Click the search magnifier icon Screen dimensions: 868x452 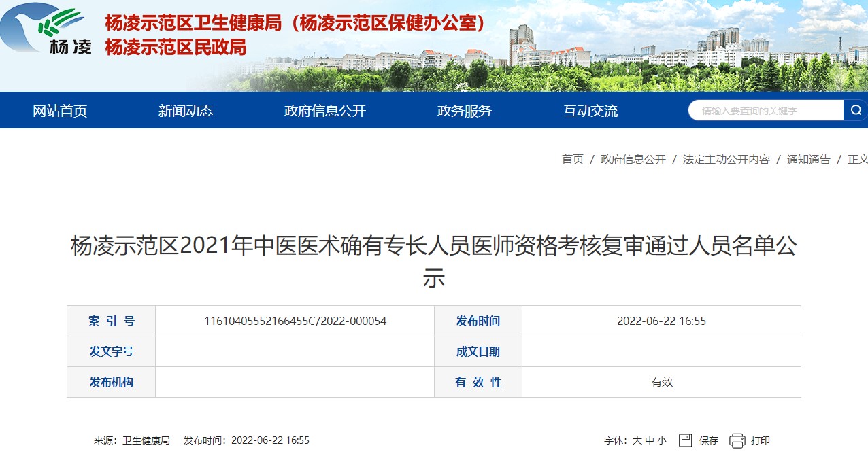(855, 110)
